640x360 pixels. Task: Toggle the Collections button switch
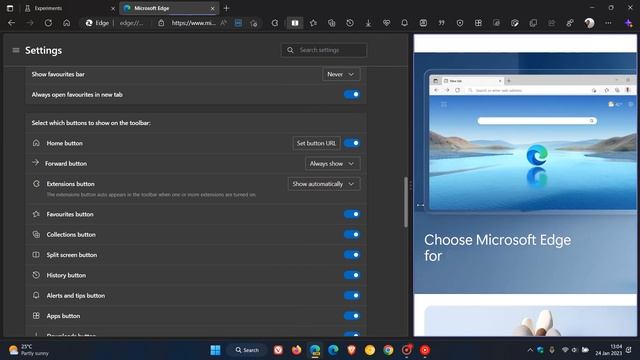pos(351,234)
